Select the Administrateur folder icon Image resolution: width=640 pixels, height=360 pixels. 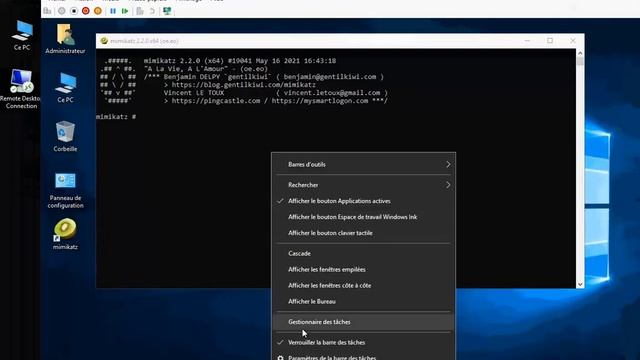pyautogui.click(x=65, y=39)
